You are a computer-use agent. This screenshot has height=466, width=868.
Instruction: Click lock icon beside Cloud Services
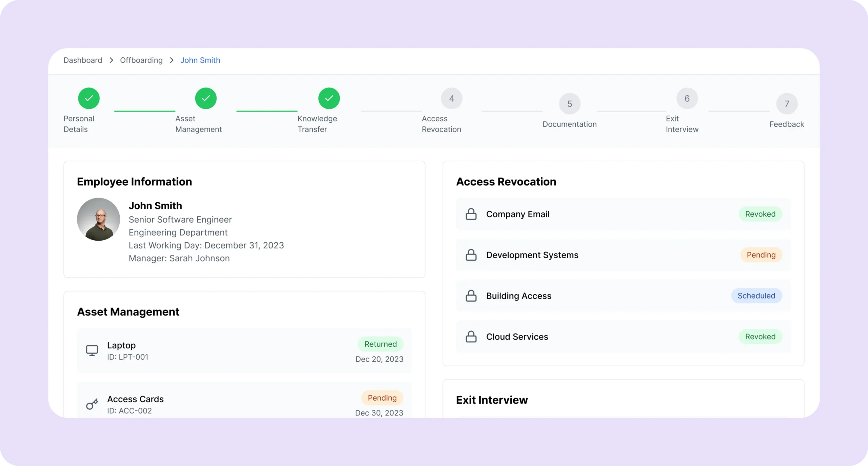[471, 337]
